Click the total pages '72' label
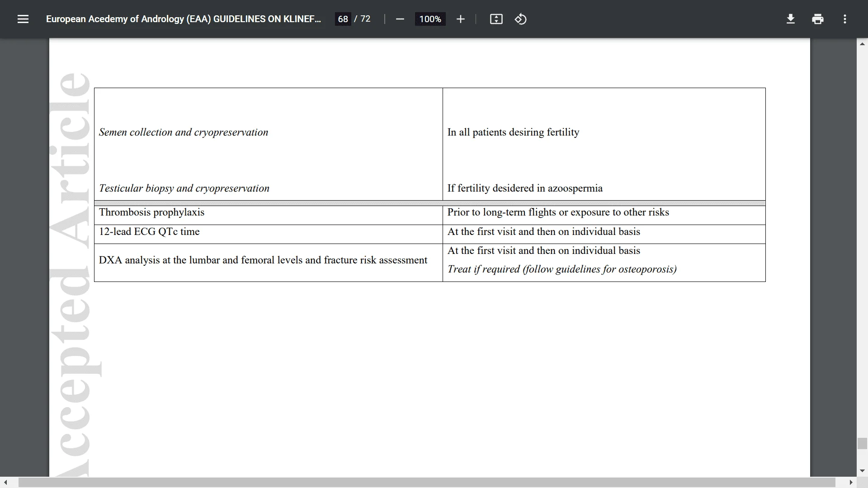The width and height of the screenshot is (868, 488). [365, 19]
